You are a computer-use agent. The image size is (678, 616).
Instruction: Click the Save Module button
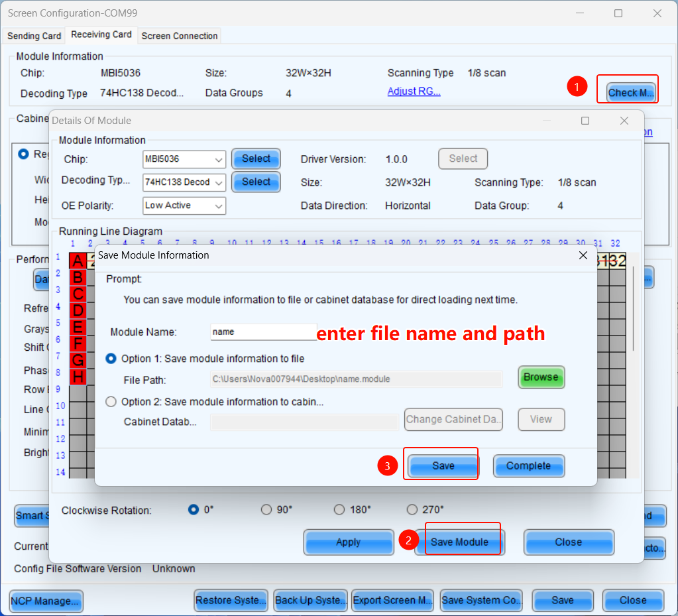pyautogui.click(x=459, y=542)
